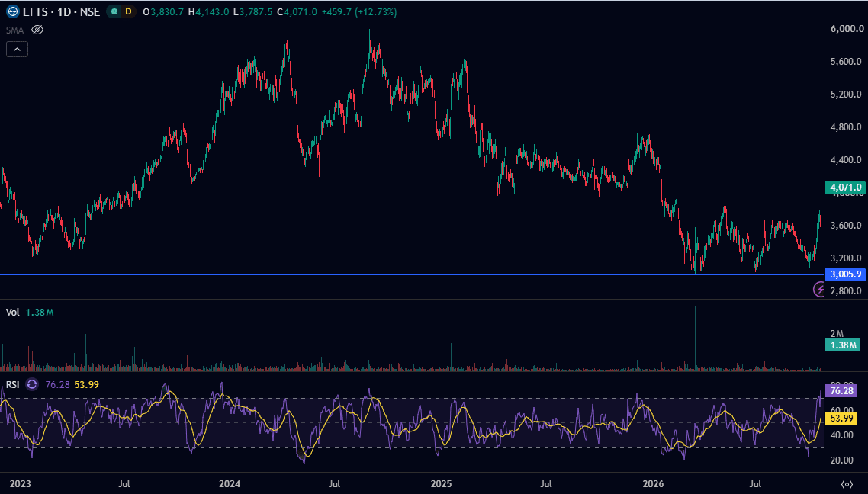Click the 4,071.0 current price label
868x494 pixels.
pyautogui.click(x=845, y=188)
